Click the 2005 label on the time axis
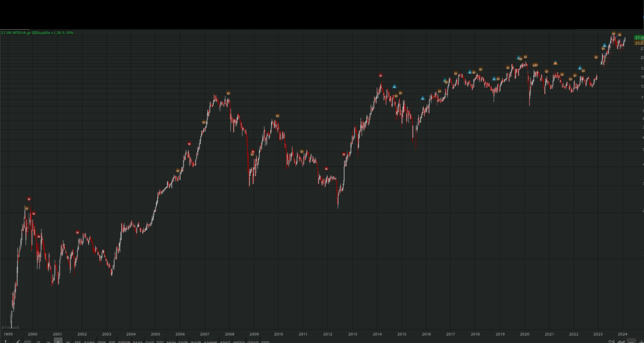The image size is (644, 343). [155, 335]
